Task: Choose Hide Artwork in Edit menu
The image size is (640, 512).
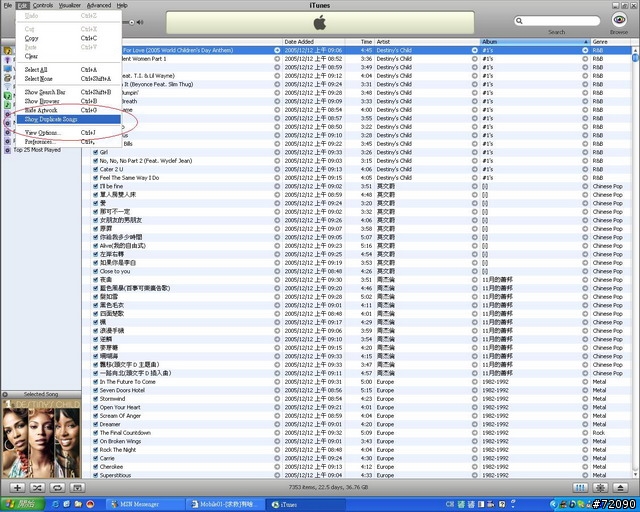Action: pos(69,110)
